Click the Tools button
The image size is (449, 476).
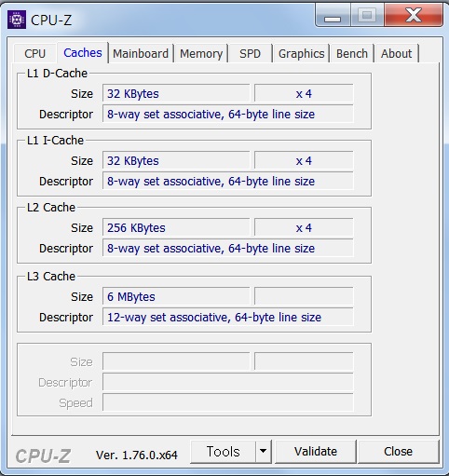pyautogui.click(x=224, y=452)
